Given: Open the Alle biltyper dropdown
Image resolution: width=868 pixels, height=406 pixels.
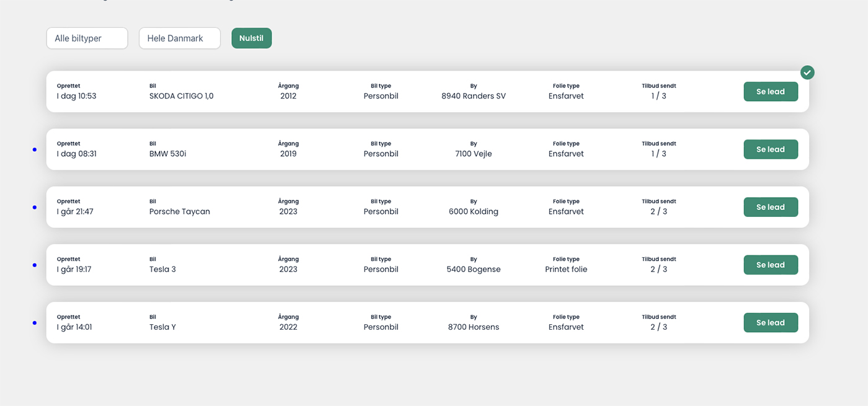Looking at the screenshot, I should click(x=87, y=38).
